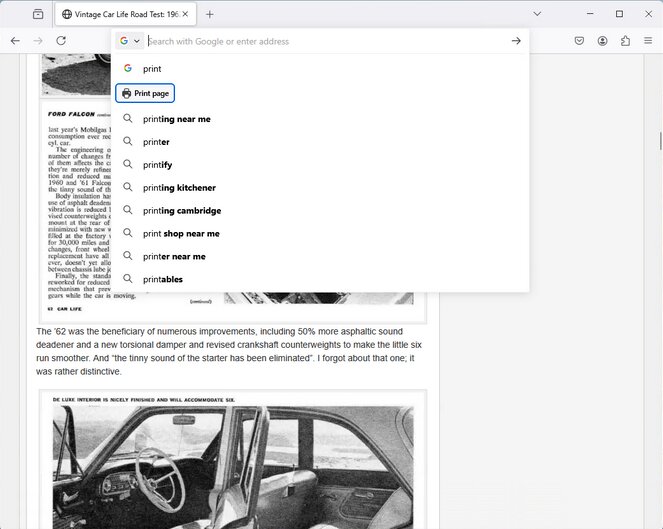Close the Vintage Car Life tab

(185, 14)
